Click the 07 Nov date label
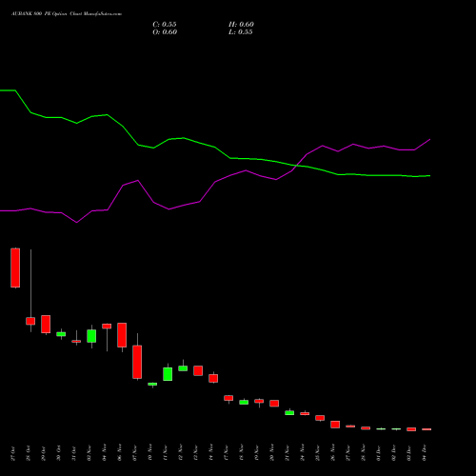Image resolution: width=476 pixels, height=476 pixels. click(135, 453)
